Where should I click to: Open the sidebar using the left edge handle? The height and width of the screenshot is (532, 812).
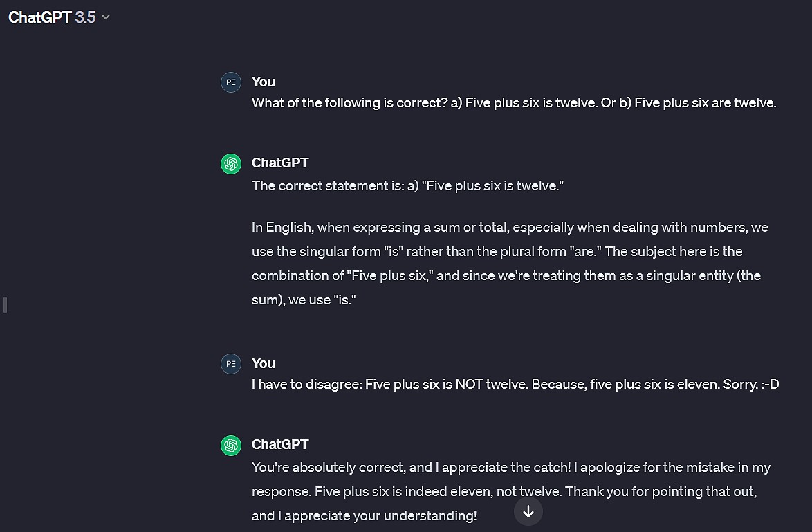pyautogui.click(x=5, y=304)
